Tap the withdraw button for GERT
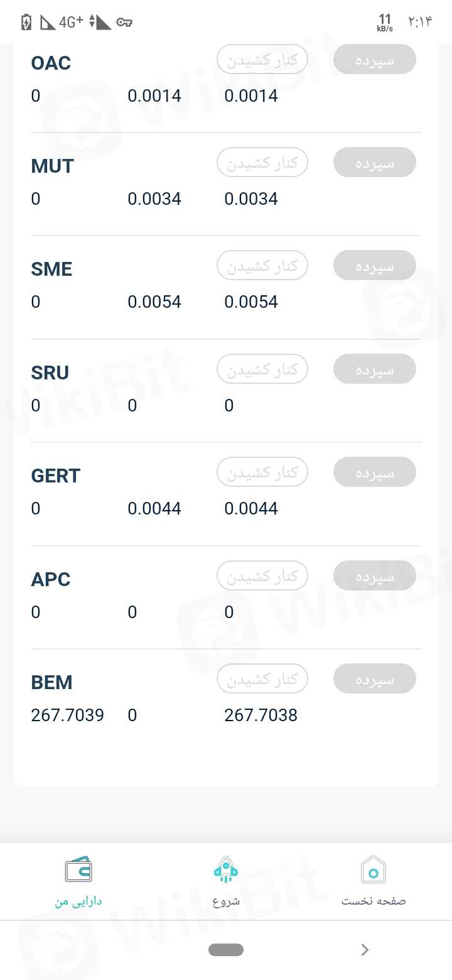The height and width of the screenshot is (980, 452). 262,472
